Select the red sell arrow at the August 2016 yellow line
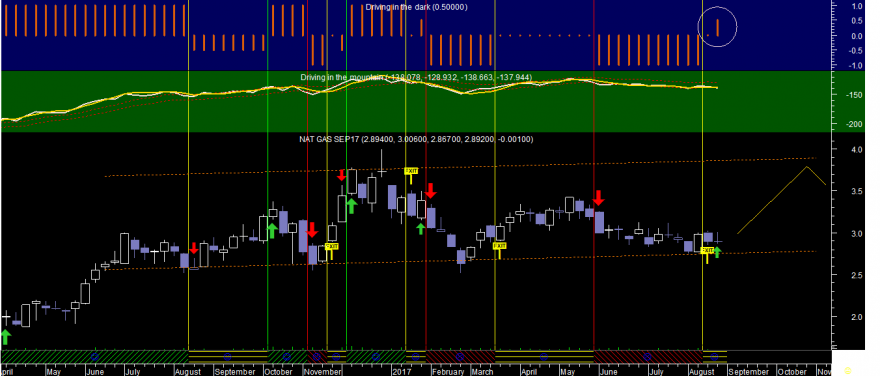This screenshot has width=880, height=376. coord(194,249)
